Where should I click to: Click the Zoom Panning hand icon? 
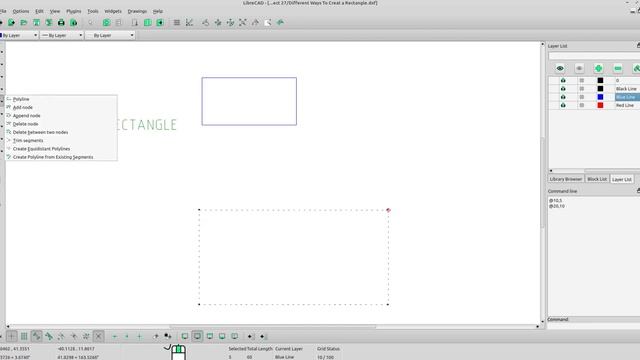pyautogui.click(x=280, y=22)
